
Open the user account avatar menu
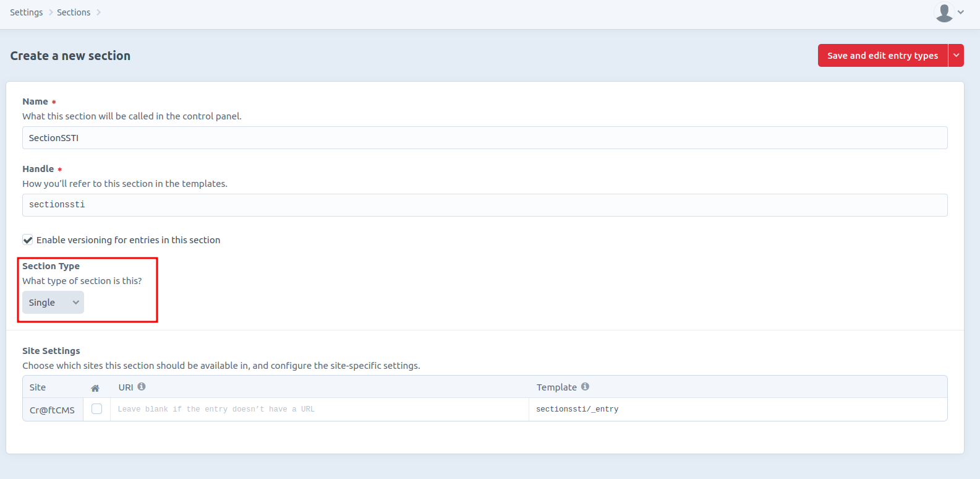(x=944, y=12)
